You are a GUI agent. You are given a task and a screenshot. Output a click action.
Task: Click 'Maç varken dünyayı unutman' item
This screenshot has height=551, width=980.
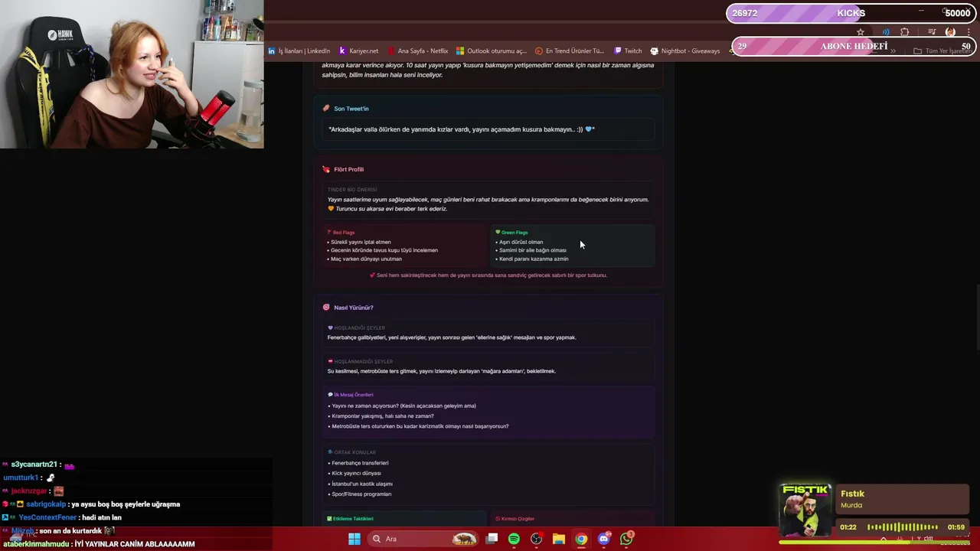click(366, 259)
